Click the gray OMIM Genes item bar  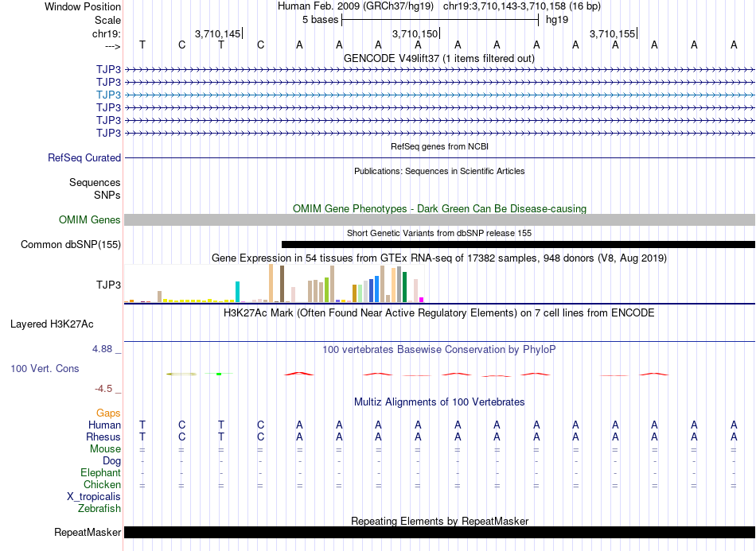[440, 219]
